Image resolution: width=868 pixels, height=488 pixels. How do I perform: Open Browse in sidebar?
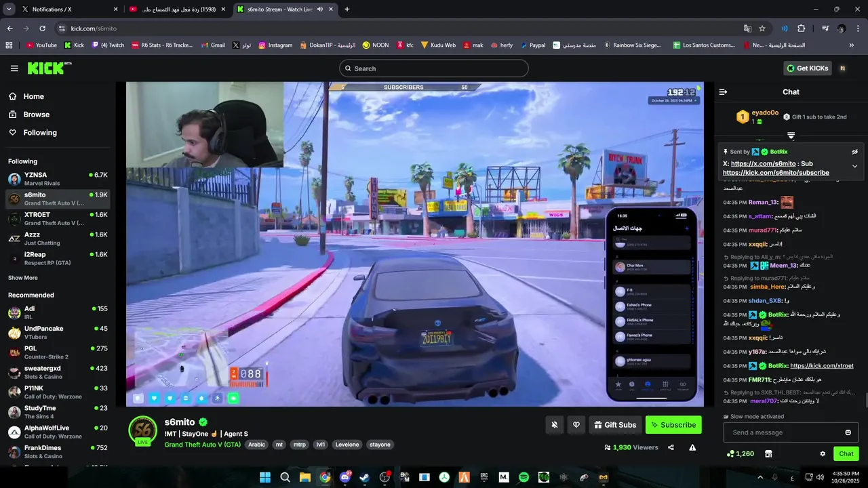click(36, 115)
